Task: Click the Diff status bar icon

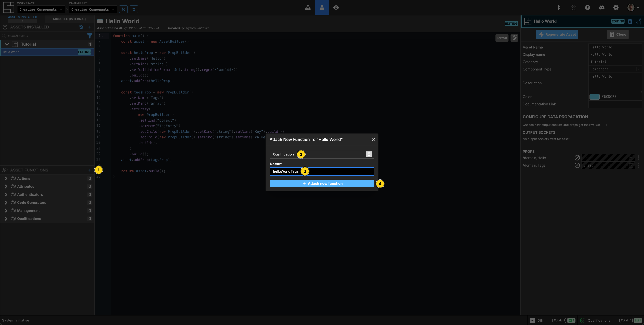Action: pos(532,320)
